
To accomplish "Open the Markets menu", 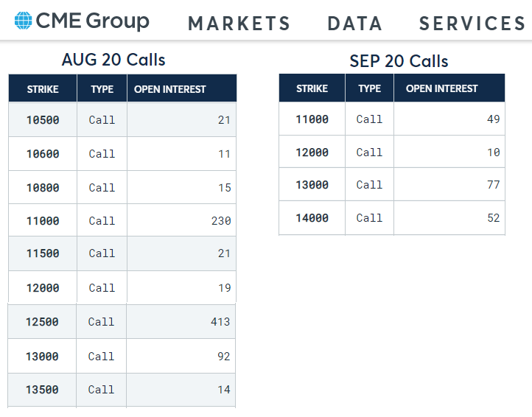I will click(239, 24).
